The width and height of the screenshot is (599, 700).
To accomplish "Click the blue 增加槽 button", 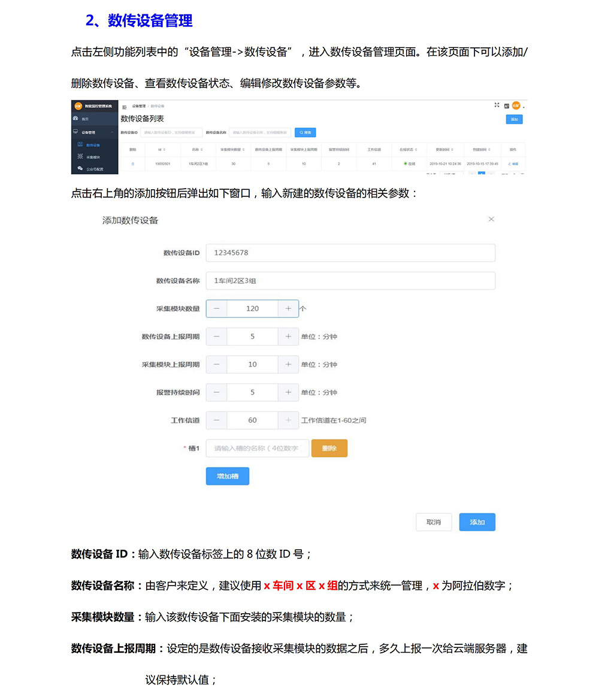I will click(228, 476).
